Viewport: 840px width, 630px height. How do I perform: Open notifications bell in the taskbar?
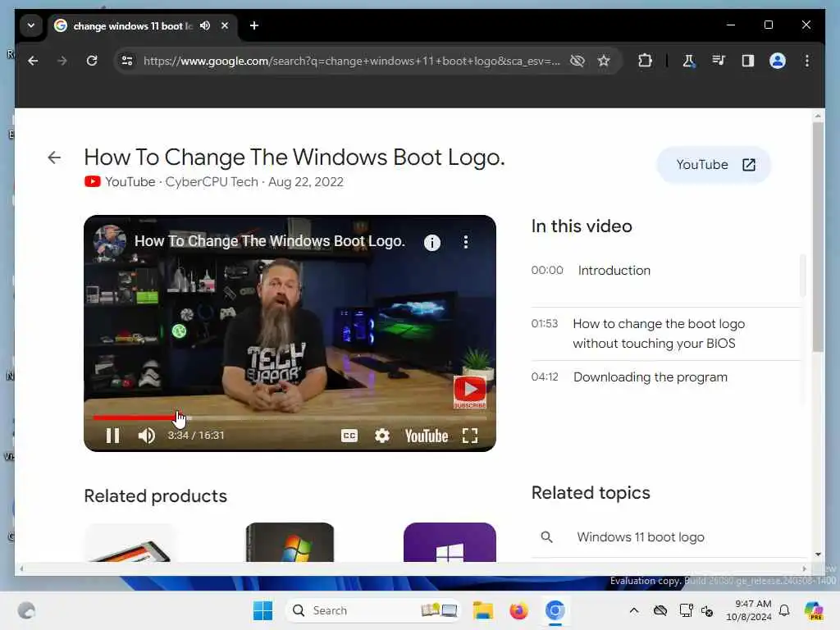point(784,610)
